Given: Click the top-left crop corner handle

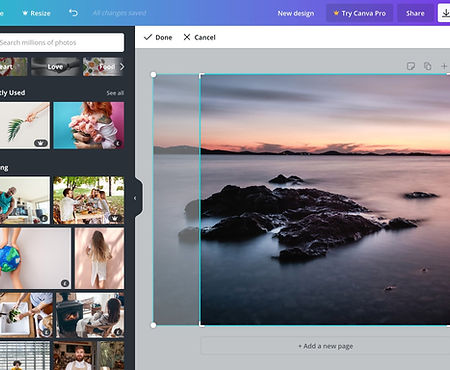Looking at the screenshot, I should (x=153, y=75).
